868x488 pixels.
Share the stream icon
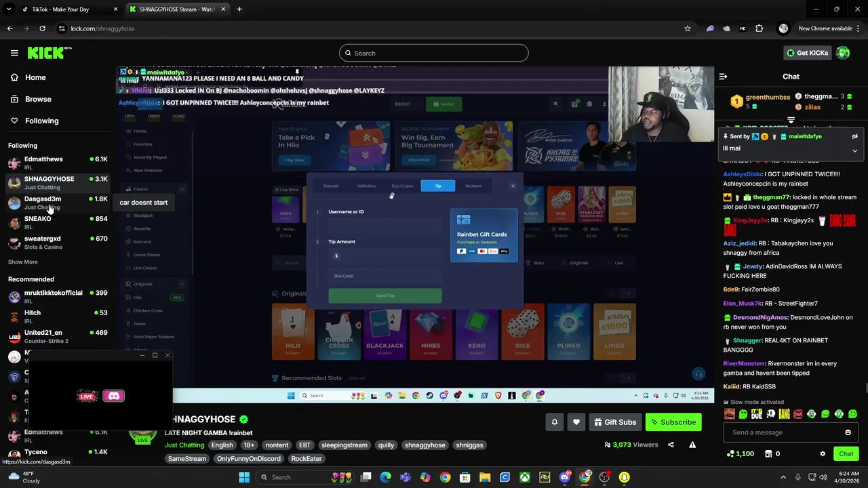pos(671,445)
